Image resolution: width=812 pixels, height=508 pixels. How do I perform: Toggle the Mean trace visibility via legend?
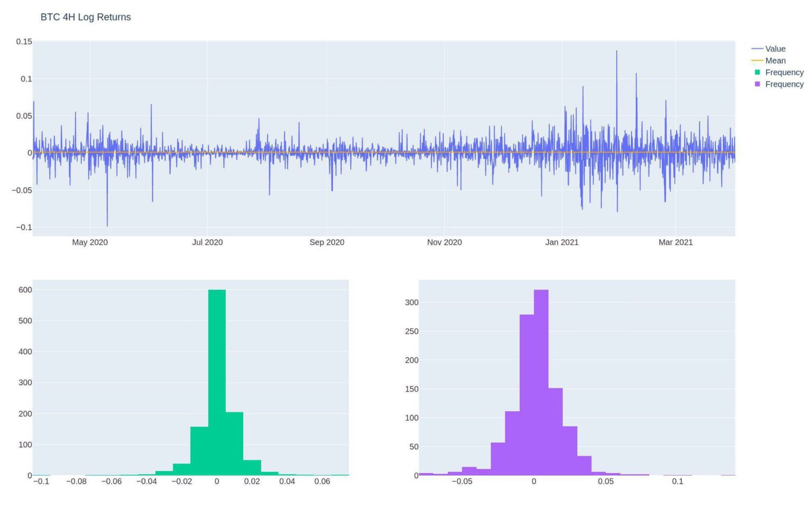(x=774, y=60)
